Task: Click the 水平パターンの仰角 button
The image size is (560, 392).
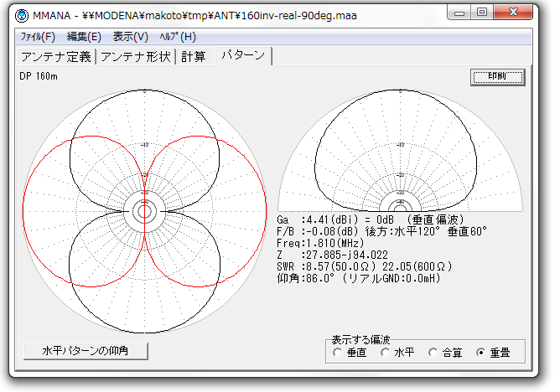Action: [86, 351]
